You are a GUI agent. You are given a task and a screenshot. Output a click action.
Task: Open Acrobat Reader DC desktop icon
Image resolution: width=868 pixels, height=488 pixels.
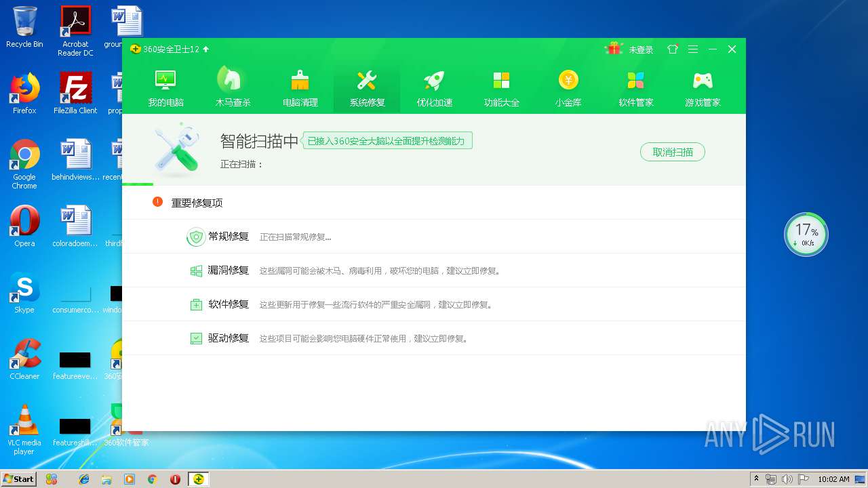(x=75, y=31)
